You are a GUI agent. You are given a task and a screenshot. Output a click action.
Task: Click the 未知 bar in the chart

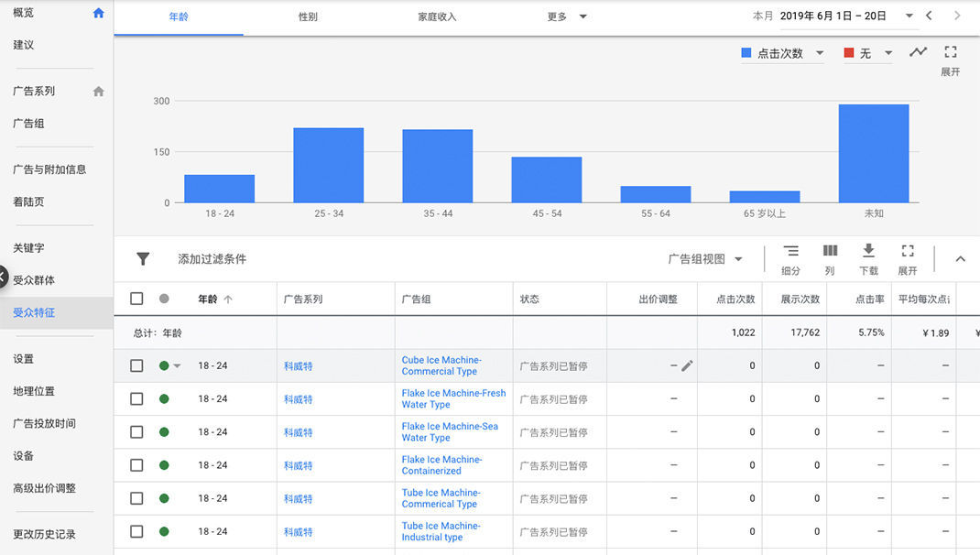tap(874, 153)
